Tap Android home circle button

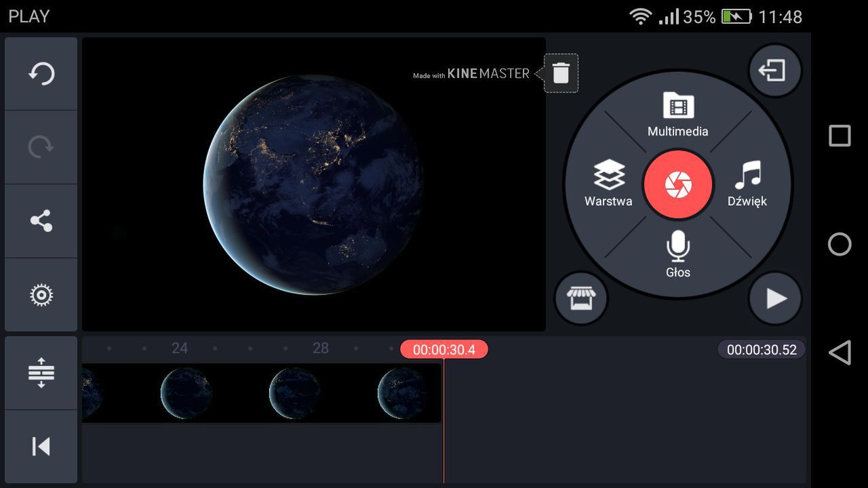pos(840,244)
